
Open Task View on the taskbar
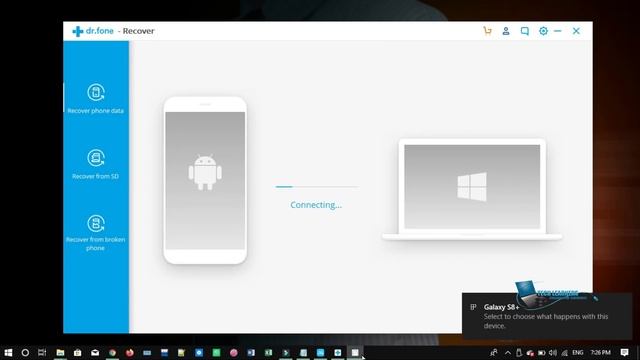[42, 352]
